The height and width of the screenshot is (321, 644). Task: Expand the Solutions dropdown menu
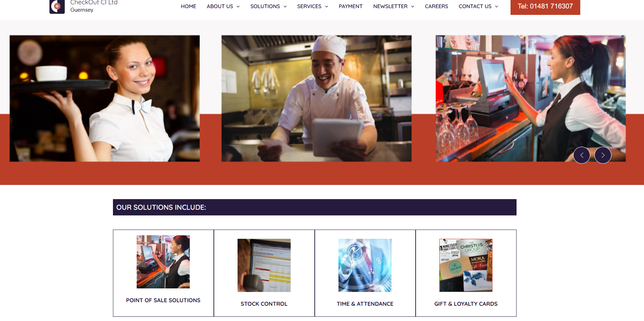[268, 6]
